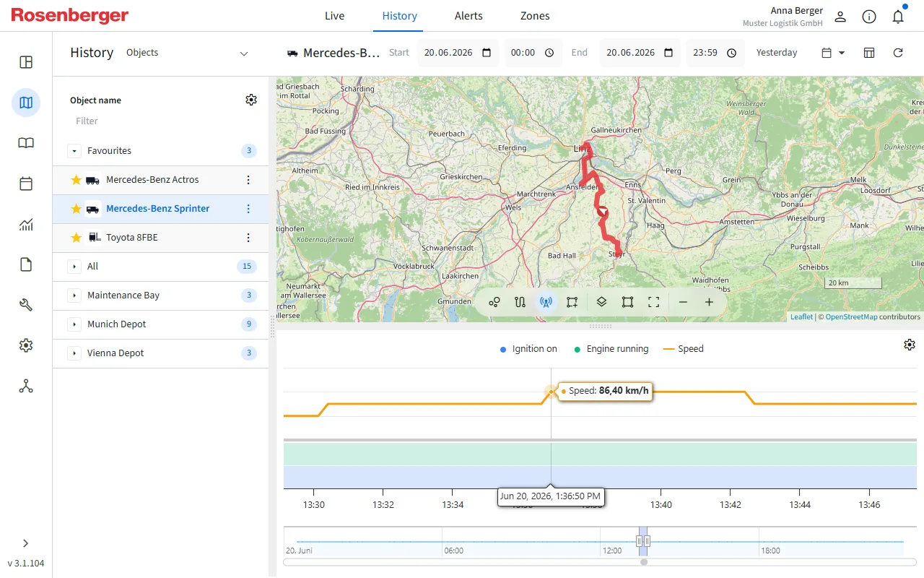Open the map layers selector
The width and height of the screenshot is (924, 578).
tap(601, 302)
